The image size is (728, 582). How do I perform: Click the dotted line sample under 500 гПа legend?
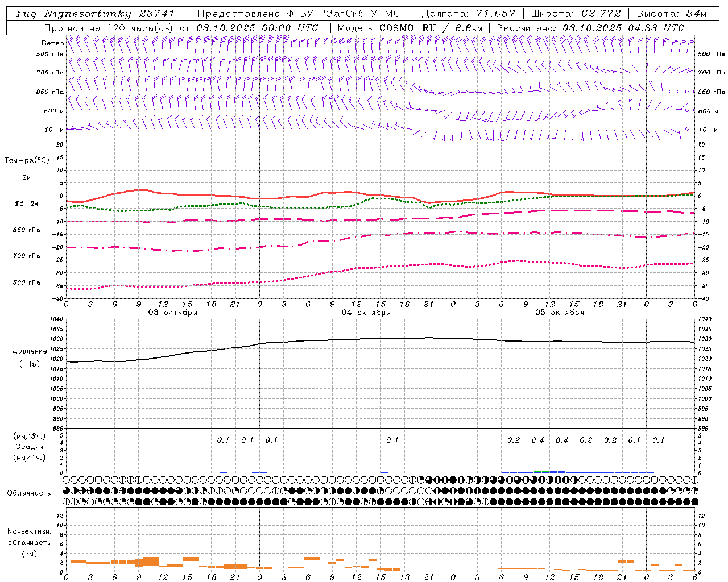(26, 289)
